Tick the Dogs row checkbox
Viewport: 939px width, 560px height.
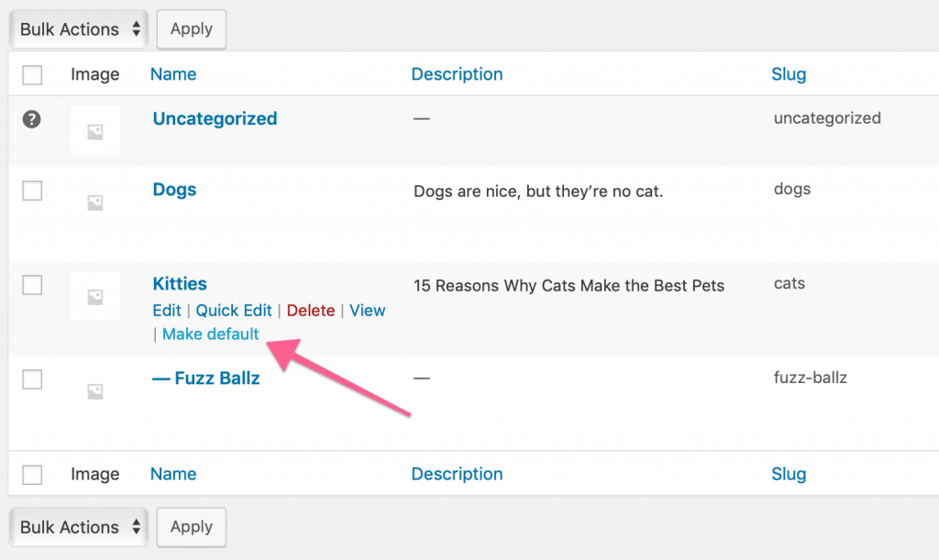pos(32,191)
